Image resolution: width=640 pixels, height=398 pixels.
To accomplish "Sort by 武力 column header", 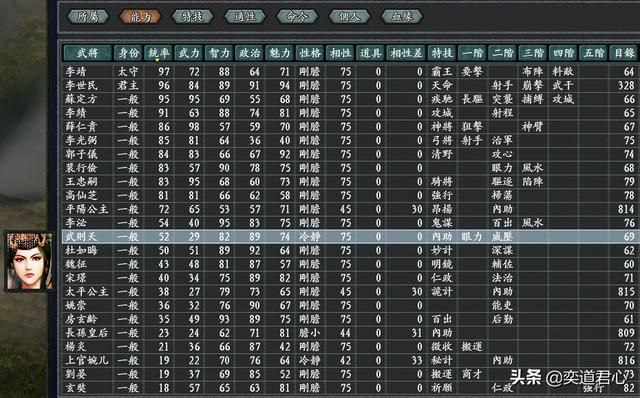I will (x=189, y=53).
